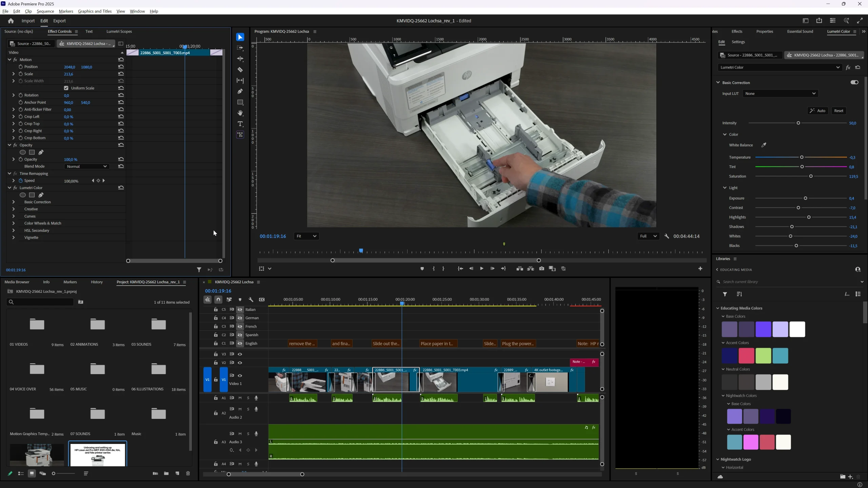The image size is (868, 488).
Task: Toggle Basic Correction section off
Action: click(854, 82)
